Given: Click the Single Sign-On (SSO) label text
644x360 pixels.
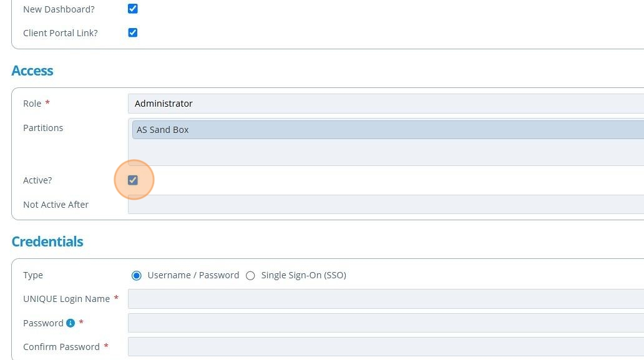Looking at the screenshot, I should pos(303,275).
